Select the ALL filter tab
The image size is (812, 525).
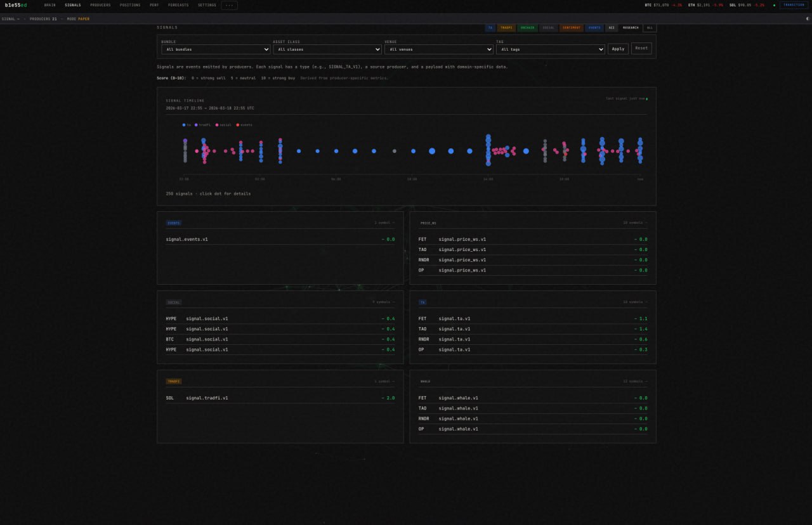650,28
